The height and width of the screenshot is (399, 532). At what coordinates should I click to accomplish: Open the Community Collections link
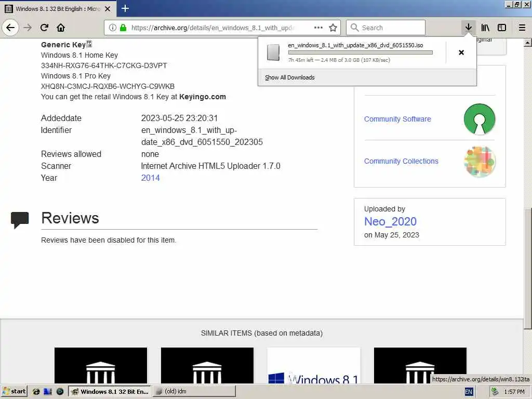401,161
